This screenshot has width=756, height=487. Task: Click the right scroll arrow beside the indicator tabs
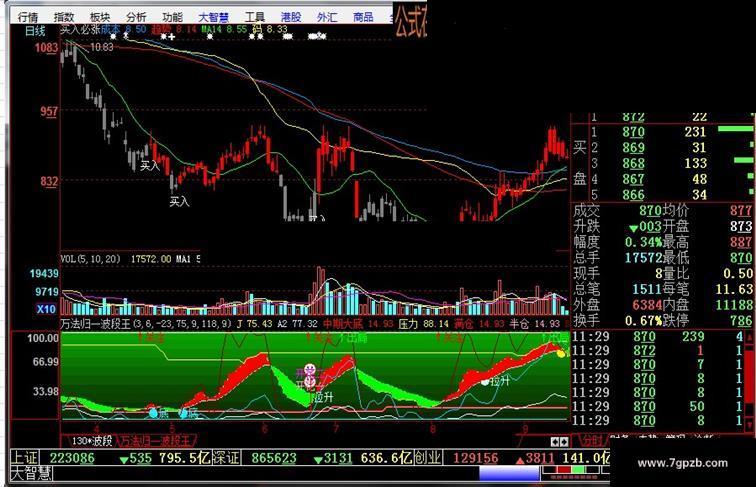[x=564, y=441]
